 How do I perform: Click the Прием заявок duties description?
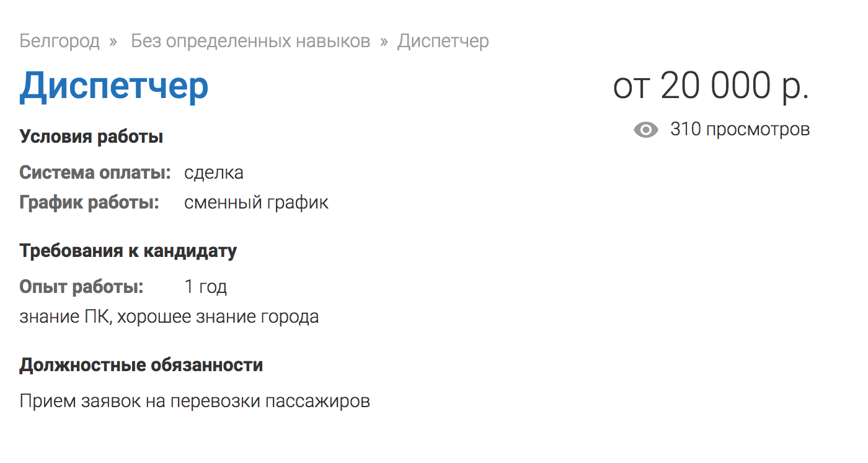click(195, 401)
